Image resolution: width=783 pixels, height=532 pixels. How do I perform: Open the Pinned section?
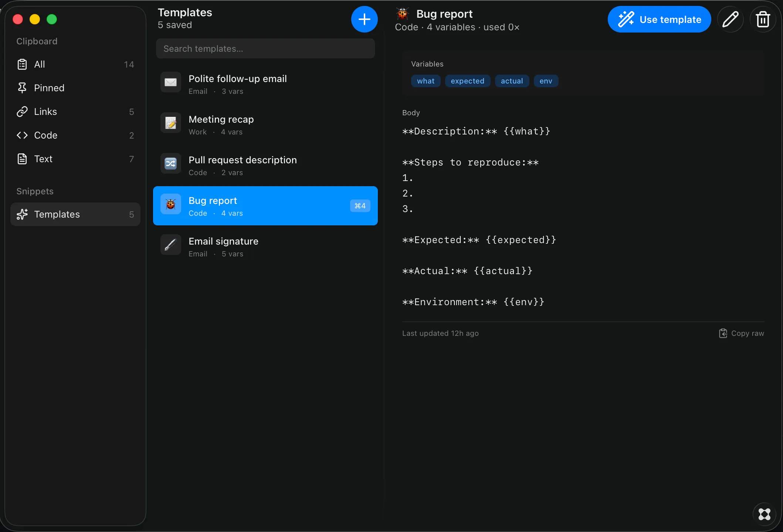pyautogui.click(x=75, y=88)
